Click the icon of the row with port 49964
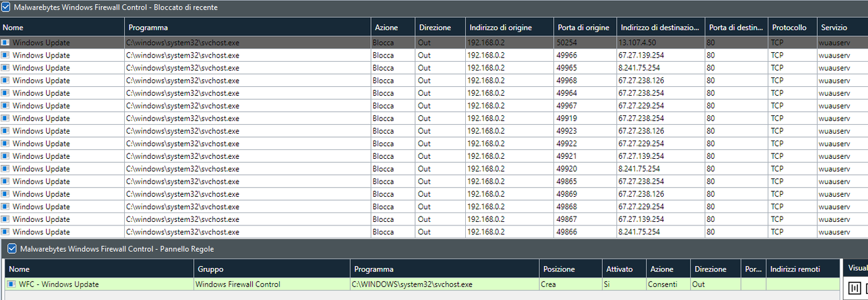868x300 pixels. click(x=5, y=93)
